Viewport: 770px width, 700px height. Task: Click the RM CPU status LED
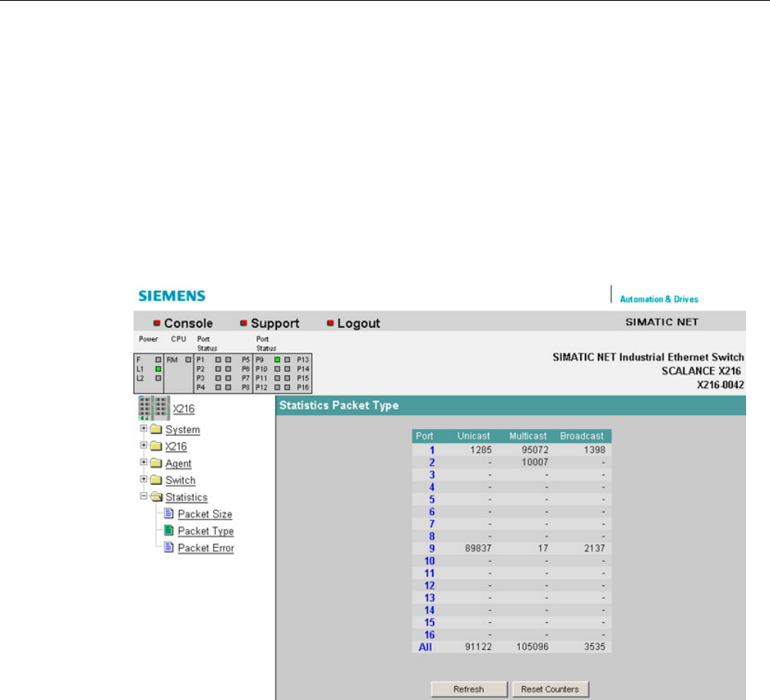188,360
